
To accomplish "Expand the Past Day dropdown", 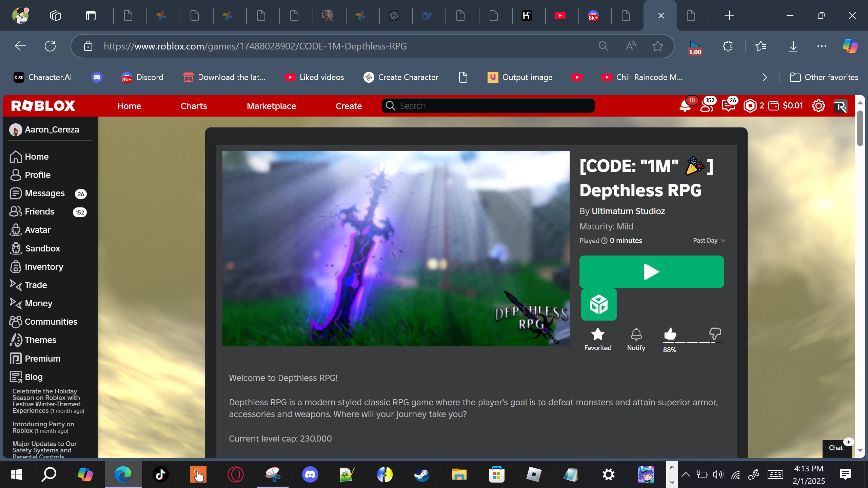I will [709, 241].
